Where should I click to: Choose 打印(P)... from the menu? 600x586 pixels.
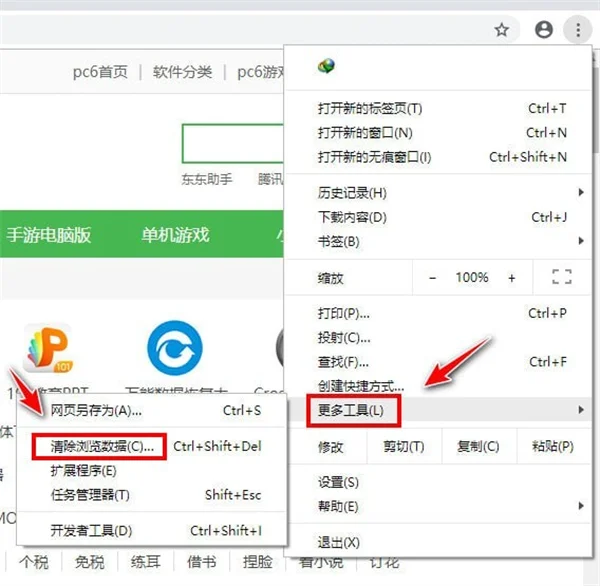pos(439,313)
